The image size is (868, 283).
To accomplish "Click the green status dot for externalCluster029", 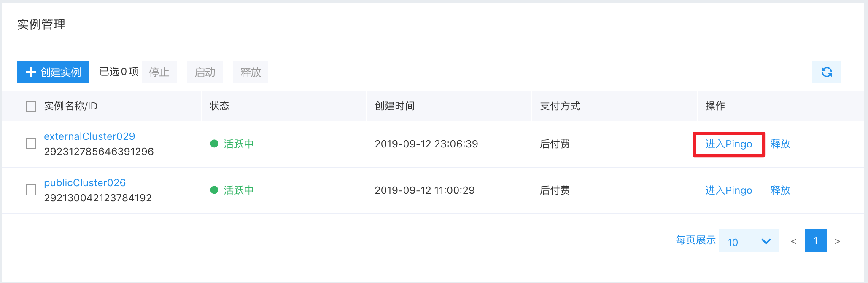I will [214, 144].
